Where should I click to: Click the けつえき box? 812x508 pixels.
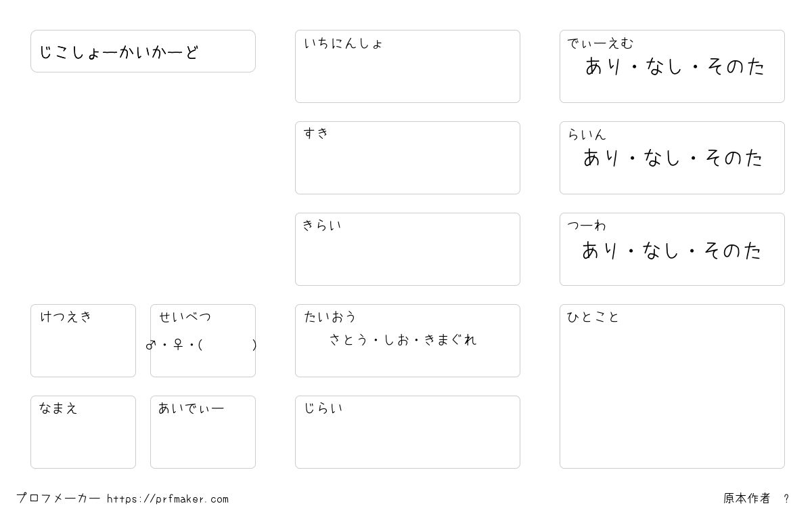click(83, 341)
